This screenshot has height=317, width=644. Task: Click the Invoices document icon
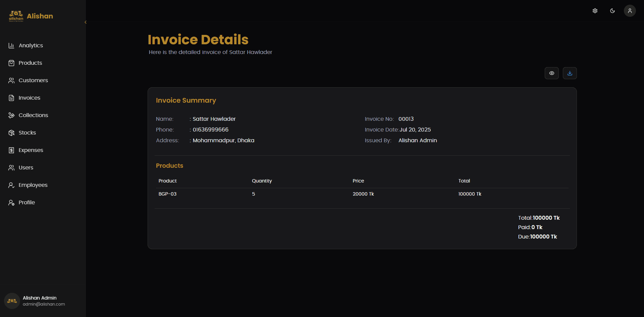pos(11,98)
